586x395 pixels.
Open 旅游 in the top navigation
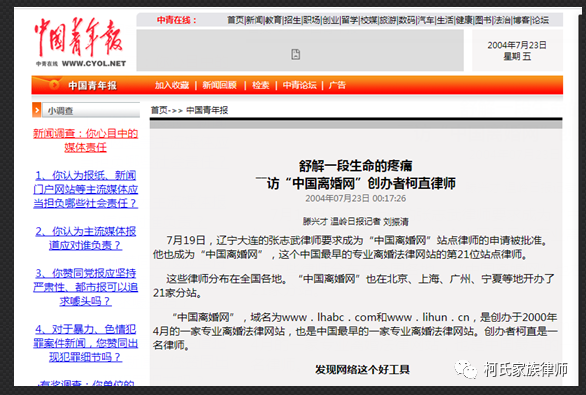pos(388,20)
